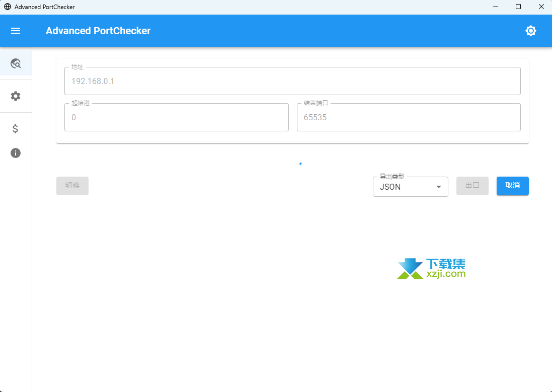Click the Advanced PortChecker header title

[98, 31]
